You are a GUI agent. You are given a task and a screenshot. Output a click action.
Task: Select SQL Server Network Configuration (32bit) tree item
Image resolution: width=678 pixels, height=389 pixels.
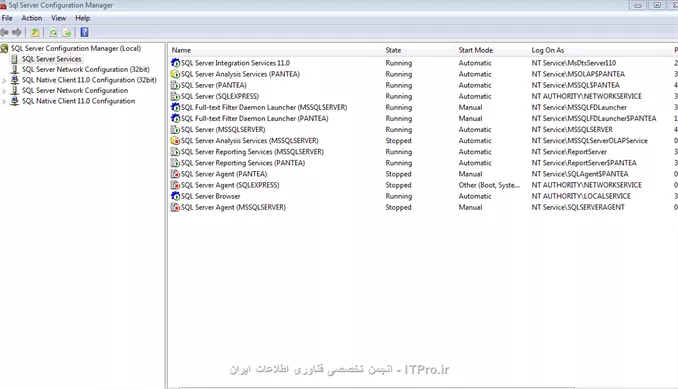click(86, 69)
